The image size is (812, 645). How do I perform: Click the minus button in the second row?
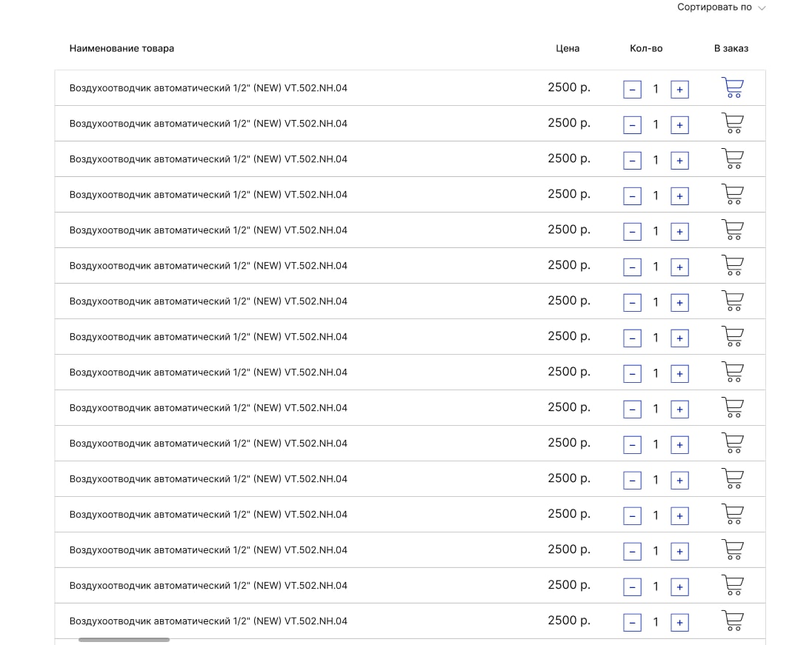(632, 124)
